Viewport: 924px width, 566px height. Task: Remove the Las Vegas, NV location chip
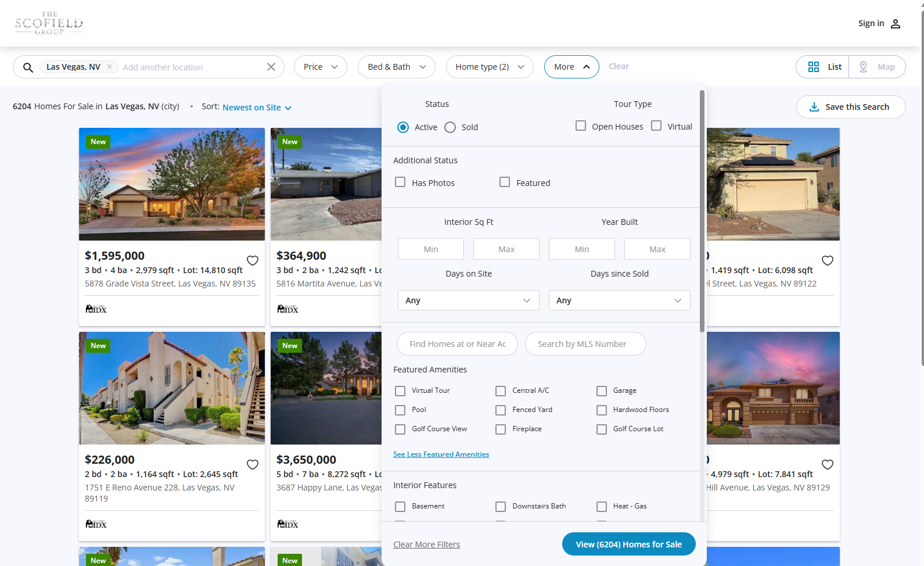coord(109,67)
